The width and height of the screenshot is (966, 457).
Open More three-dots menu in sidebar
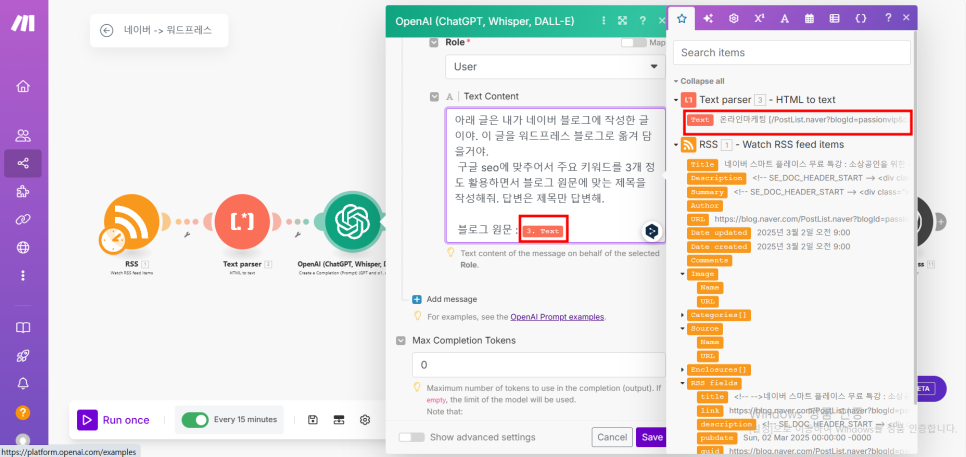(23, 275)
